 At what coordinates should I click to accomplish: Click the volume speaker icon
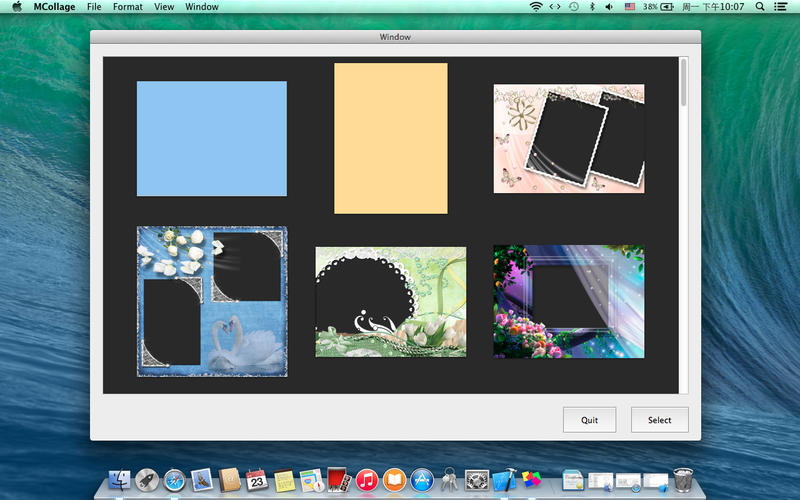coord(610,7)
